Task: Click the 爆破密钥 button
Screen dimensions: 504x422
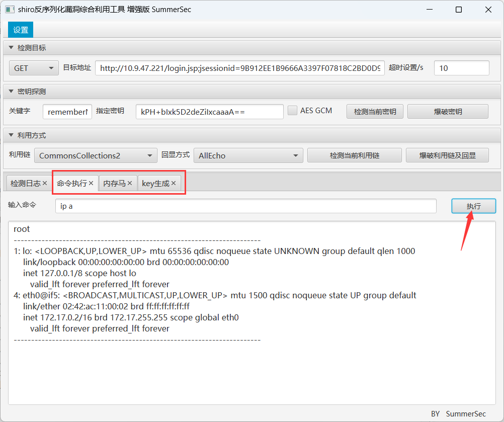Action: click(448, 112)
